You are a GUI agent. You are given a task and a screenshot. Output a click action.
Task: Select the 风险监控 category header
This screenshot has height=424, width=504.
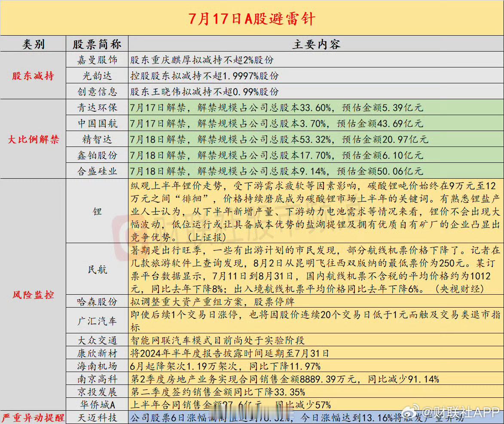click(x=32, y=295)
